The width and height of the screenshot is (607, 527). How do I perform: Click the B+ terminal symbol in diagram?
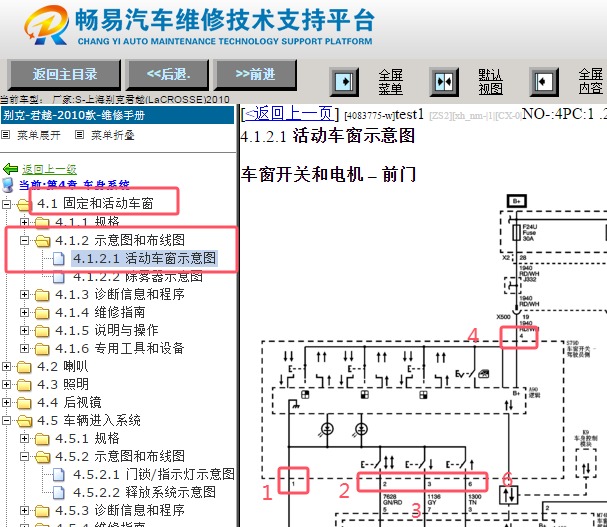[x=517, y=201]
